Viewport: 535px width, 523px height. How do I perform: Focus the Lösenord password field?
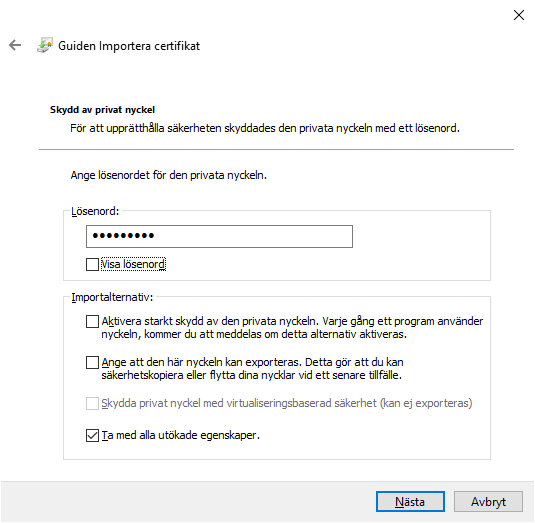coord(219,236)
